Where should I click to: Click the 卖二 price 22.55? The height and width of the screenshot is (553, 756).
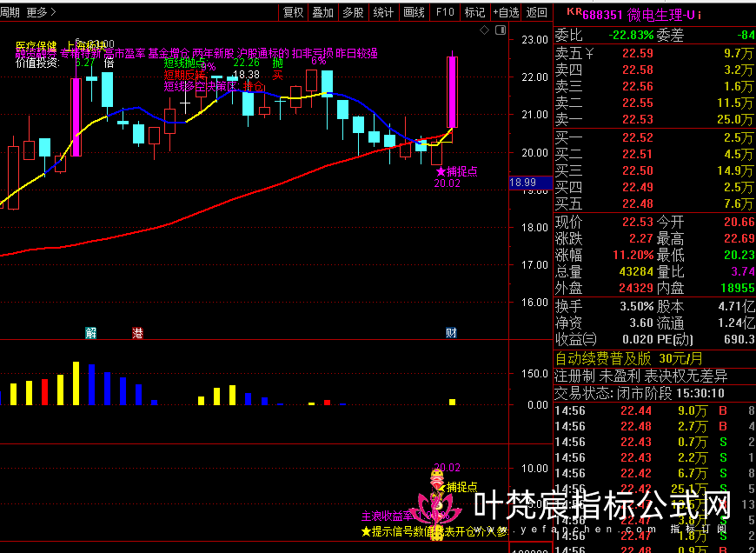[638, 103]
